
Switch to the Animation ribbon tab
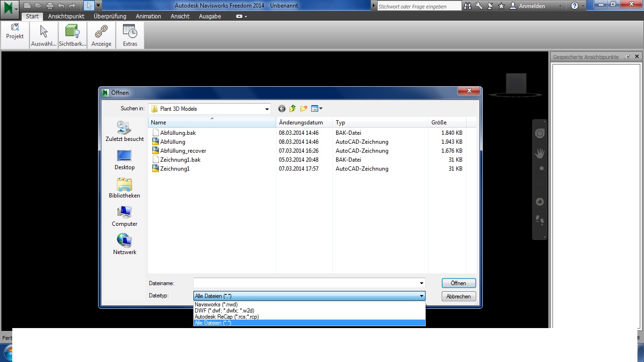149,16
